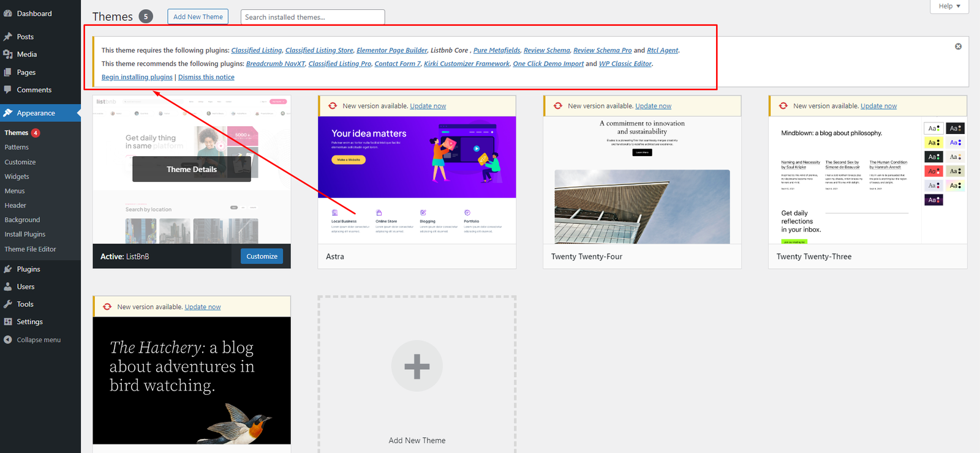This screenshot has width=980, height=453.
Task: Click the Appearance paintbrush icon
Action: [x=8, y=113]
